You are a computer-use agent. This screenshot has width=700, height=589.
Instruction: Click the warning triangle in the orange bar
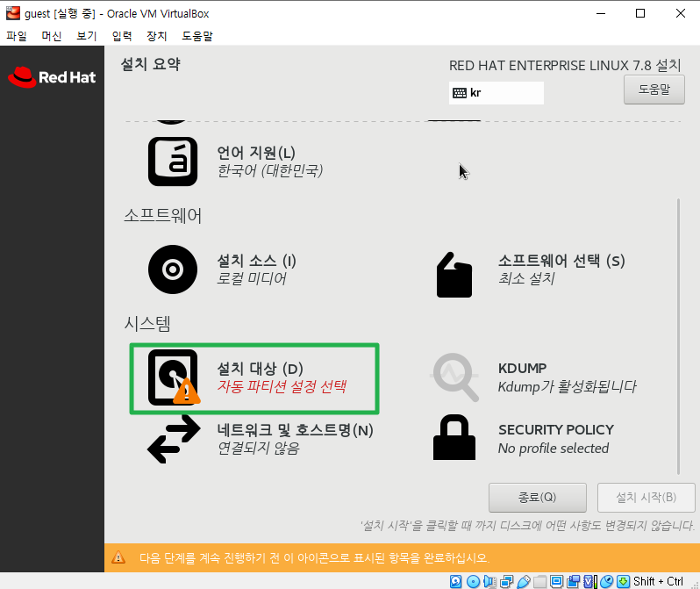click(118, 557)
